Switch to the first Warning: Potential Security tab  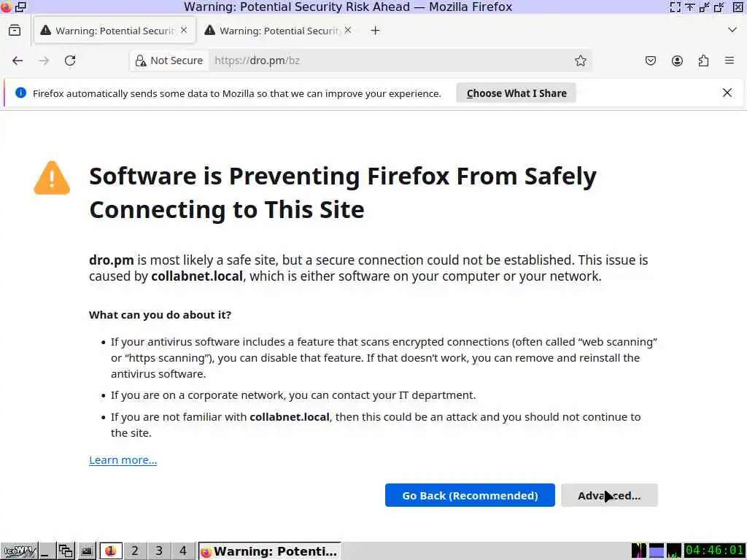(115, 31)
